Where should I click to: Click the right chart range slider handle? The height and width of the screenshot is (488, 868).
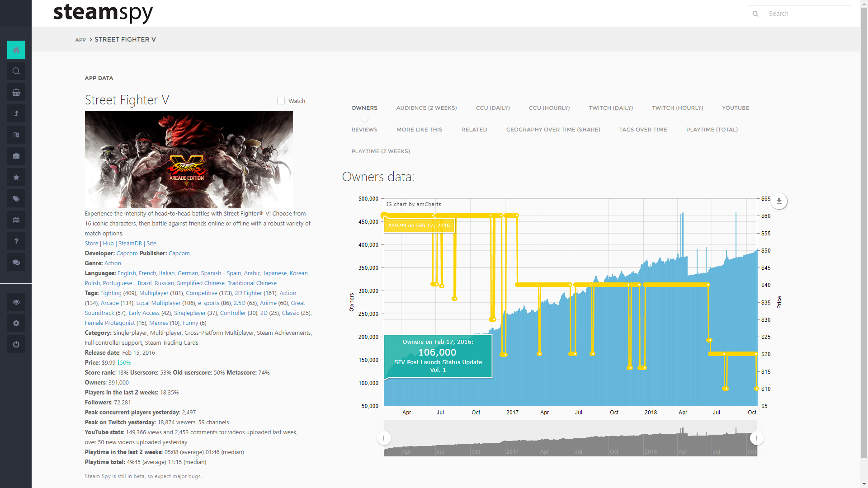757,438
